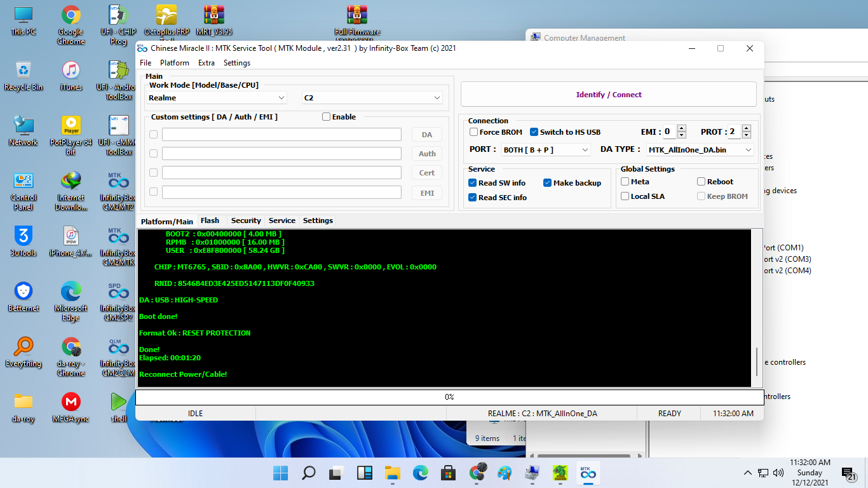The image size is (868, 488).
Task: Launch Internet Download Manager shortcut
Action: click(71, 191)
